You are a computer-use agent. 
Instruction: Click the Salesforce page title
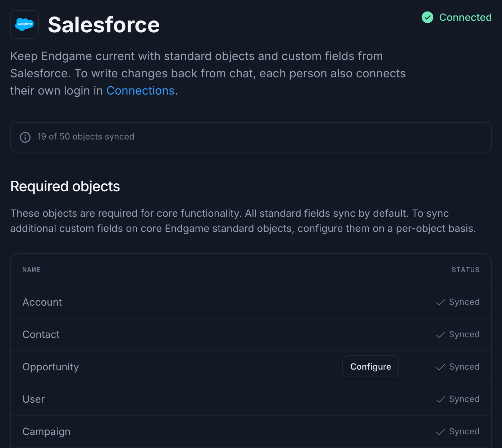[104, 25]
